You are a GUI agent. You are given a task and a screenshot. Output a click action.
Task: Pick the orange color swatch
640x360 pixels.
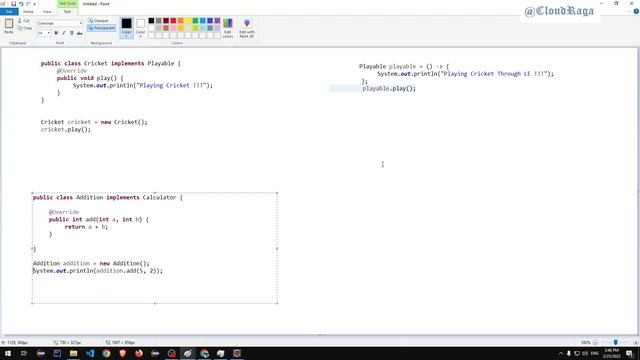[180, 20]
